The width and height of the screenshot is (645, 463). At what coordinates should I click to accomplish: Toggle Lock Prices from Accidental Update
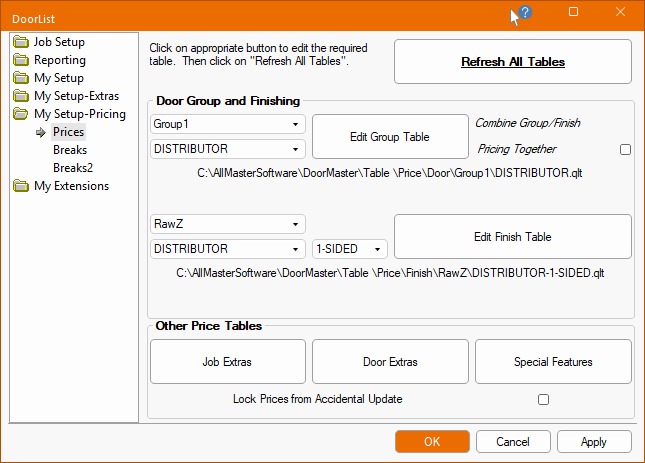click(x=543, y=399)
